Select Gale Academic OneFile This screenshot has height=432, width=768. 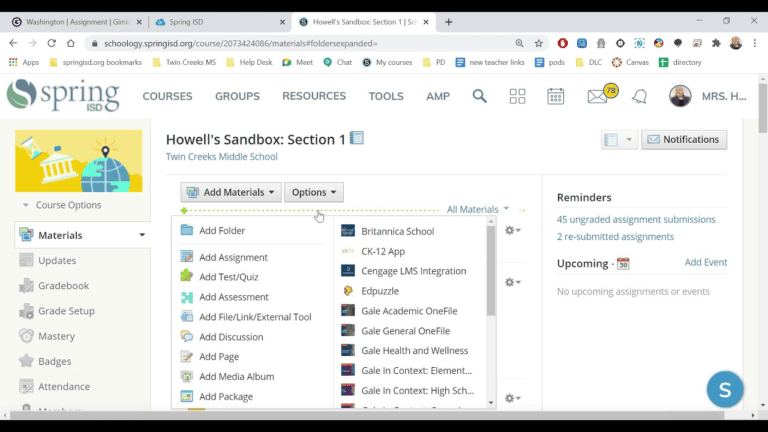[411, 311]
